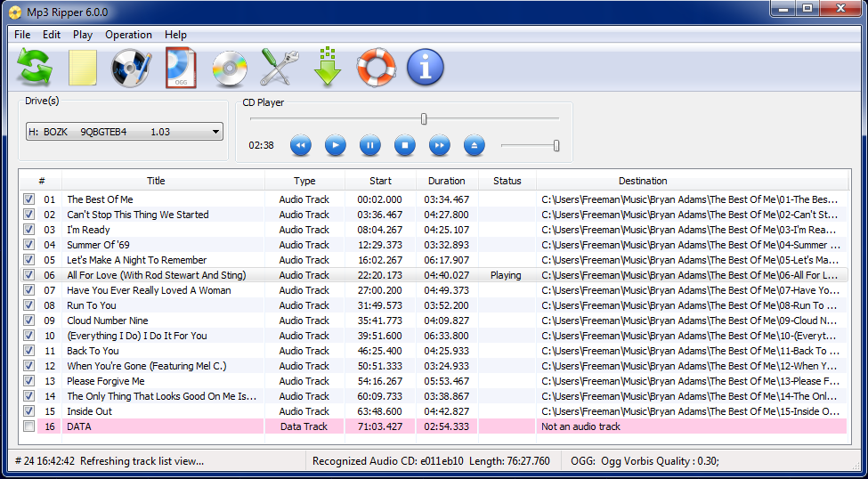Click the green download arrow icon
Screen dimensions: 868x479
coord(328,67)
